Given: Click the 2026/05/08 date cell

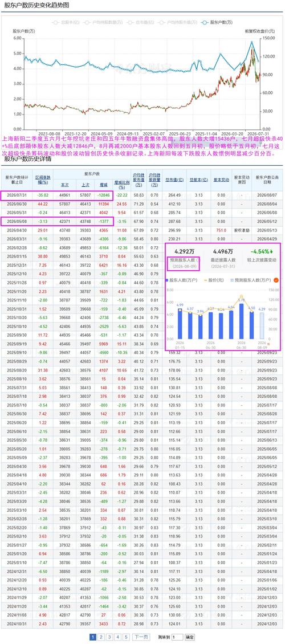Looking at the screenshot, I should point(17,221).
